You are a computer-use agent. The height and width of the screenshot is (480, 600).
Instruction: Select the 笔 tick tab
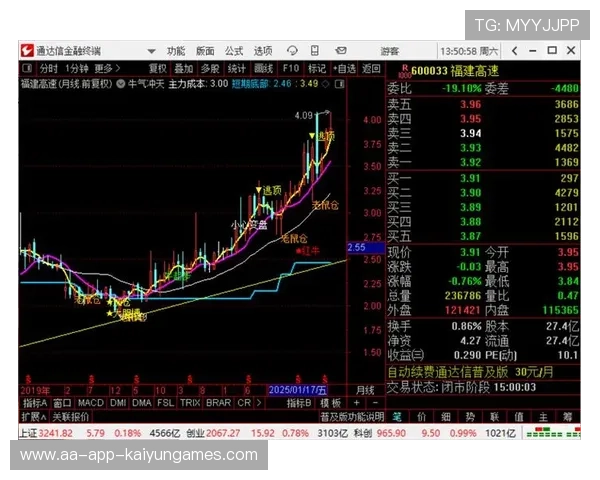[x=397, y=417]
